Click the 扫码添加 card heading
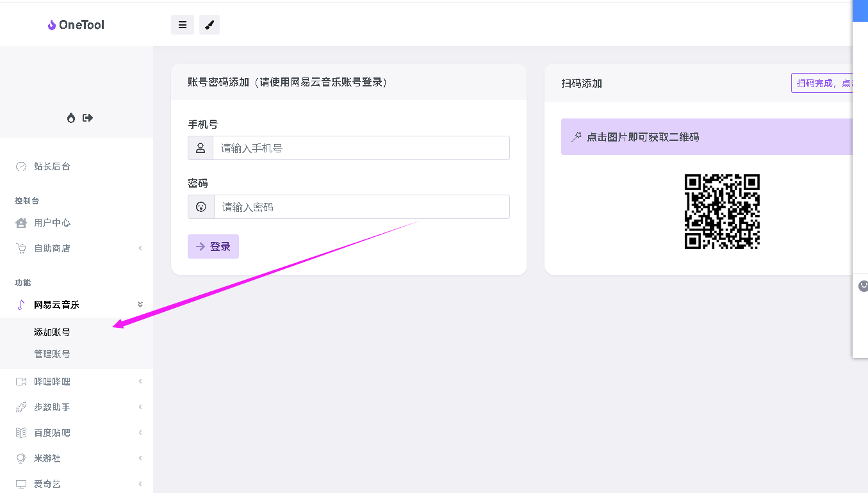 pyautogui.click(x=582, y=83)
